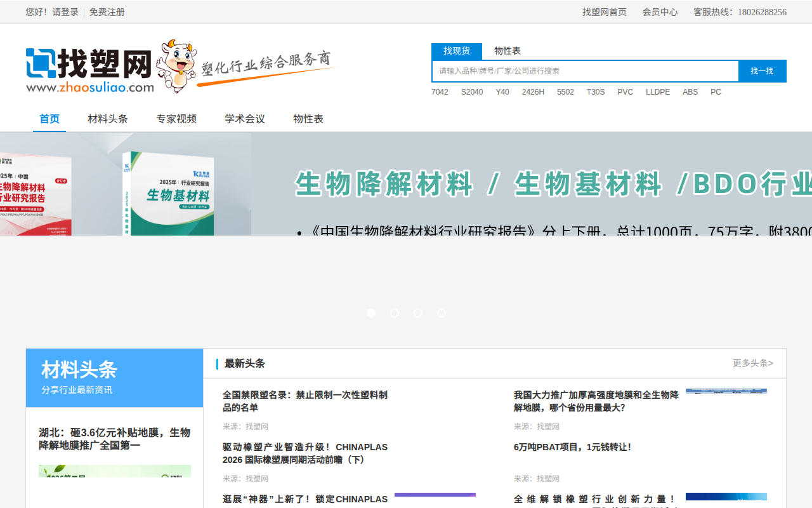Open the 物性表 navigation menu item

click(x=308, y=119)
